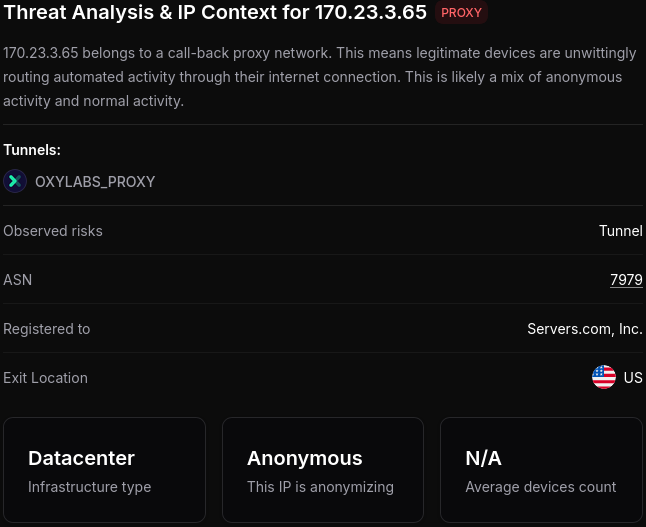Click the Observed risks row label
This screenshot has width=646, height=527.
53,231
